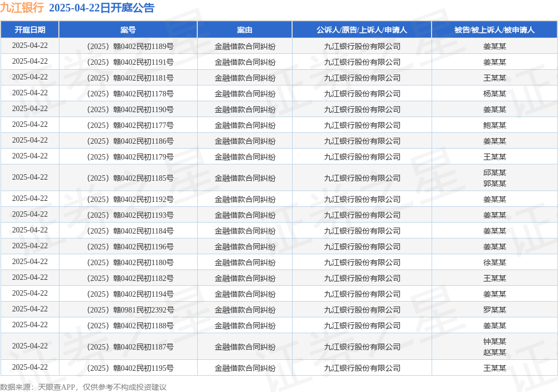Select defendant name 赵某某
Screen dimensions: 558x392
tap(495, 352)
